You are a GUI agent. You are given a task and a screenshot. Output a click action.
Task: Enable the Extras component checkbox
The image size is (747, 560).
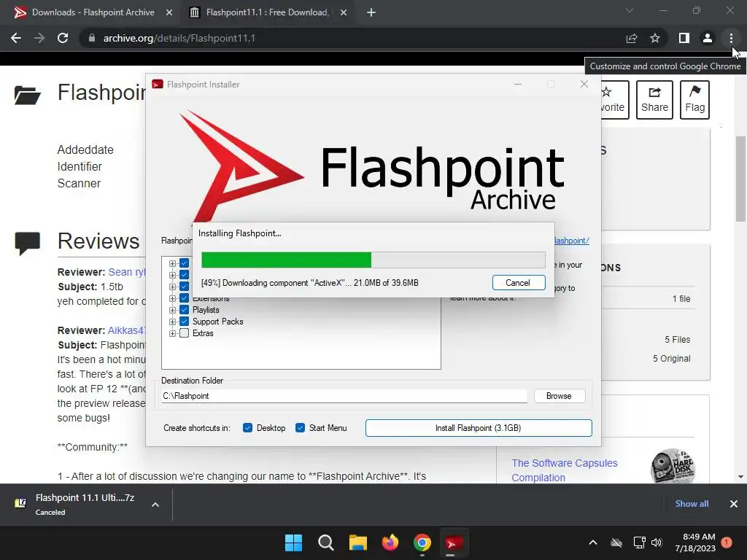point(185,333)
